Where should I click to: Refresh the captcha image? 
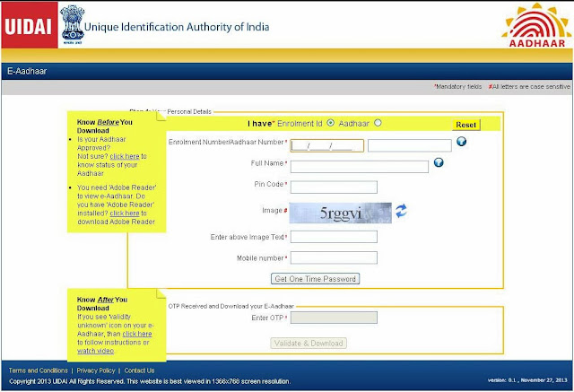coord(401,211)
